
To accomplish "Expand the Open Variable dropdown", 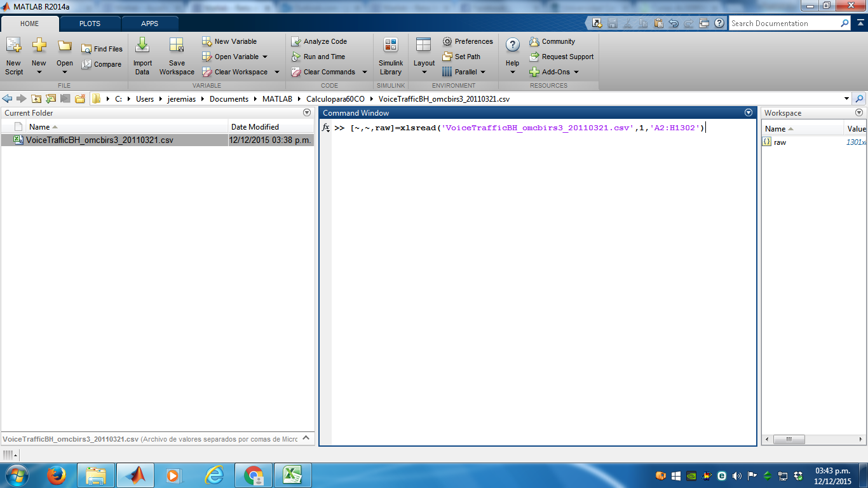I will (x=266, y=57).
